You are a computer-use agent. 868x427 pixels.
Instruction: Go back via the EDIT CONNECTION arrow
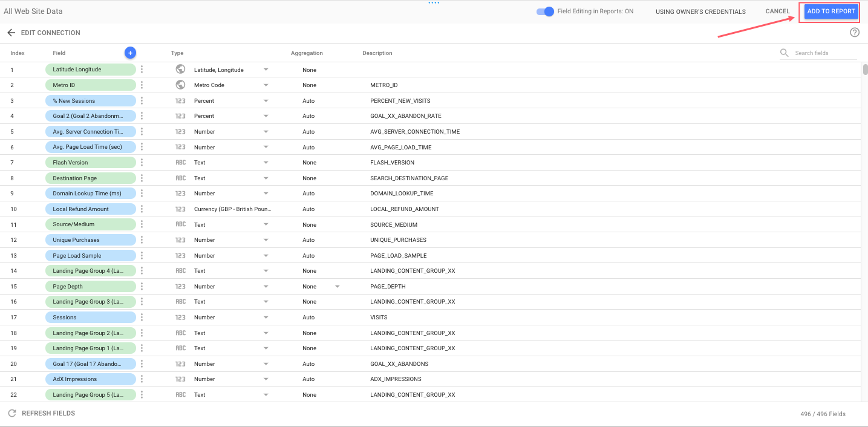click(11, 33)
